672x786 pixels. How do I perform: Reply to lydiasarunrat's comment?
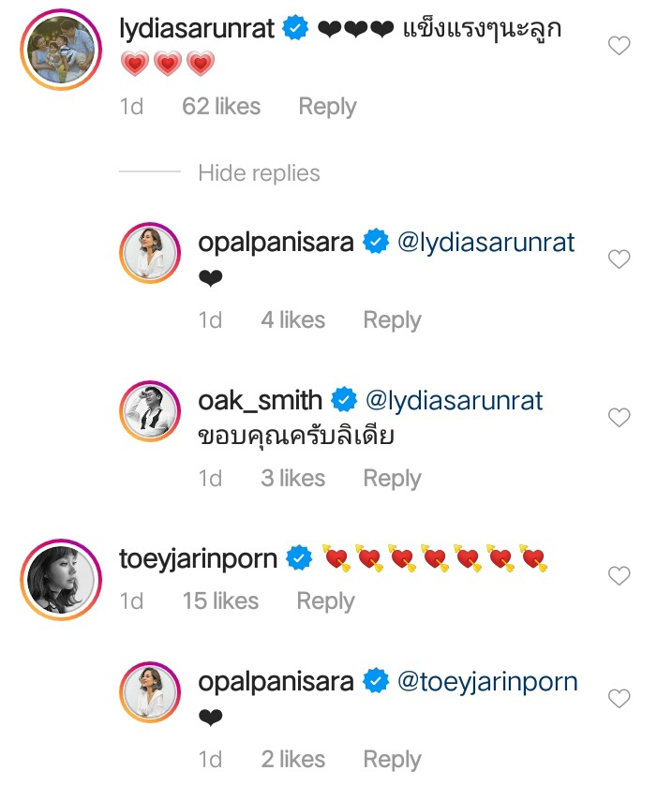point(327,107)
